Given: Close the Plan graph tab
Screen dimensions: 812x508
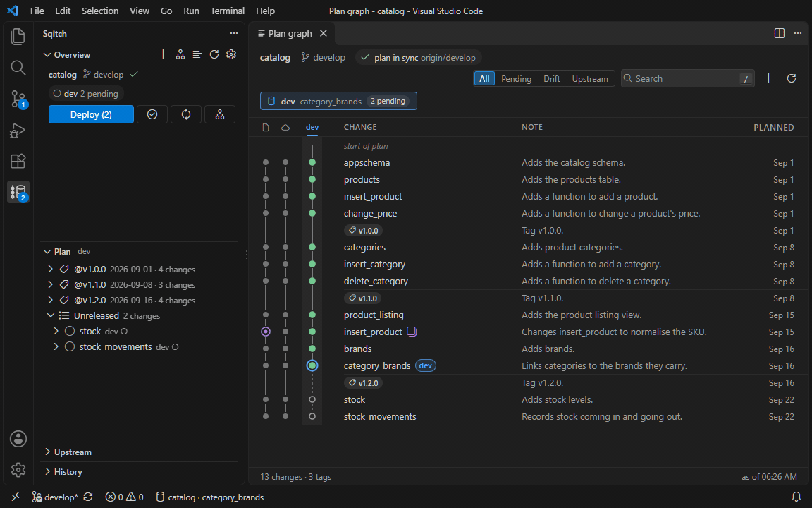Looking at the screenshot, I should click(x=324, y=33).
